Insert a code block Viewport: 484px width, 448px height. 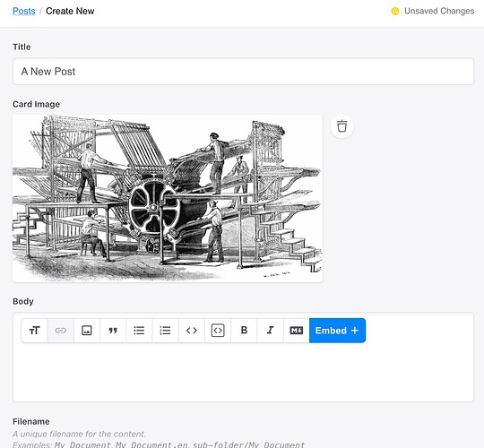(x=218, y=331)
